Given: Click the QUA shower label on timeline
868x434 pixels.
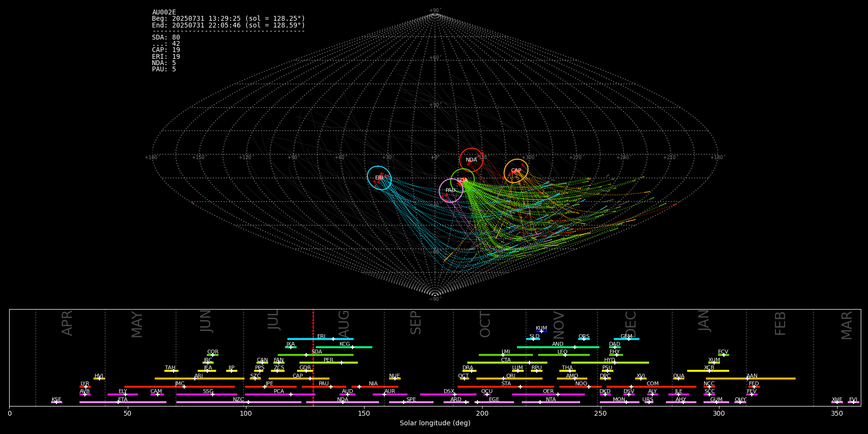Looking at the screenshot, I should 678,376.
